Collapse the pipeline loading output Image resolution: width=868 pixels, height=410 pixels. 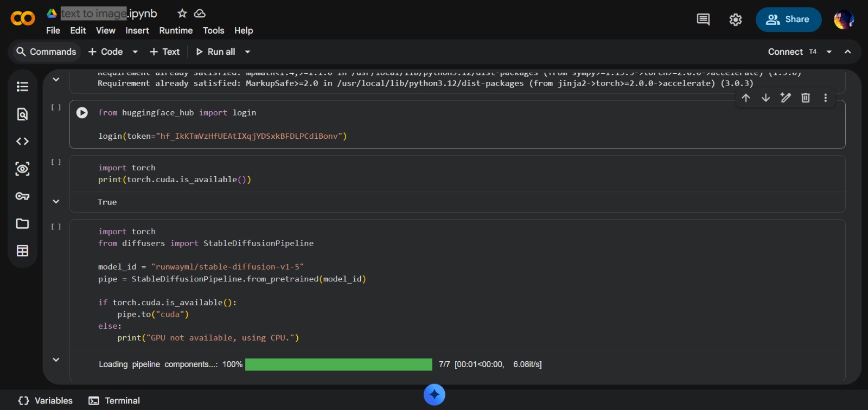[x=56, y=360]
